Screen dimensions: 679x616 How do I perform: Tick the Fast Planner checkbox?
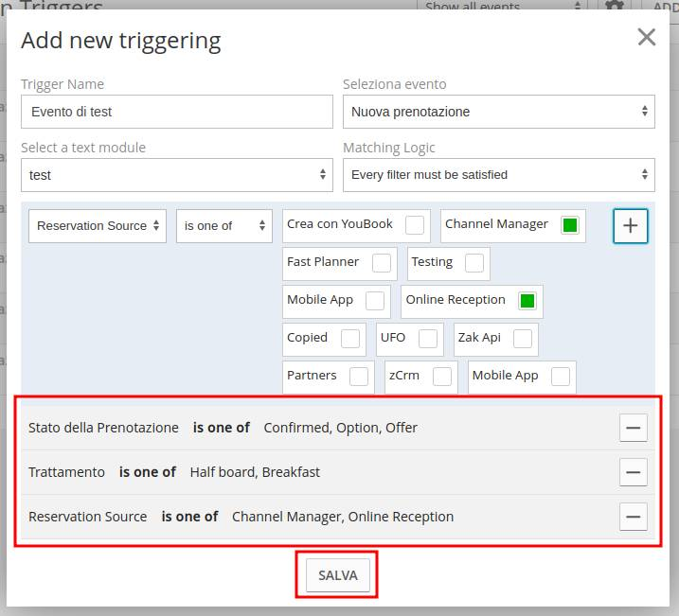381,263
